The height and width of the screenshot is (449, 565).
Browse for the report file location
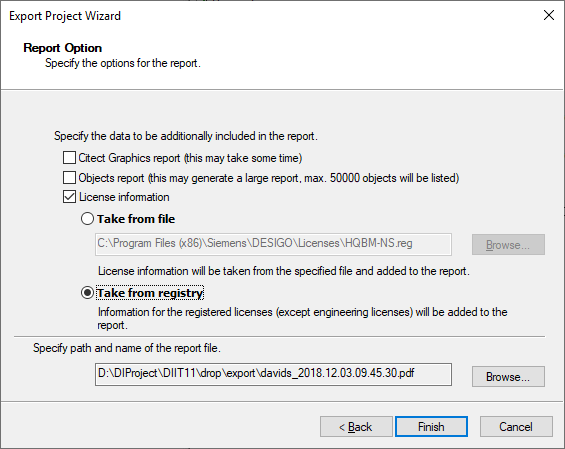point(508,377)
